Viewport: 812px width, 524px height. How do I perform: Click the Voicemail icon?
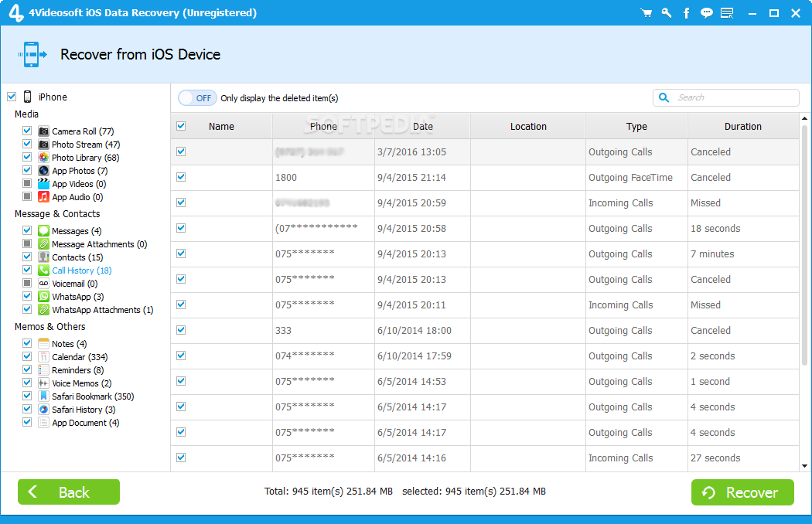pyautogui.click(x=44, y=283)
